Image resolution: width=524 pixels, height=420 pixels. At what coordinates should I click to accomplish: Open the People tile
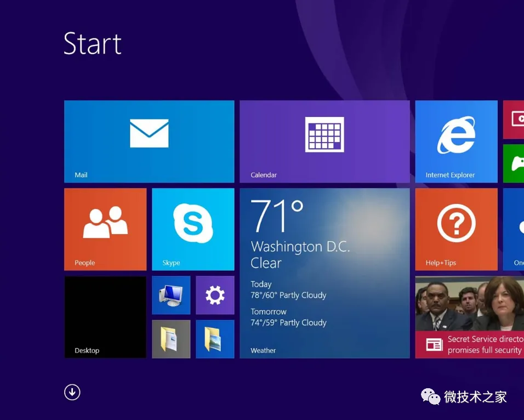tap(105, 229)
